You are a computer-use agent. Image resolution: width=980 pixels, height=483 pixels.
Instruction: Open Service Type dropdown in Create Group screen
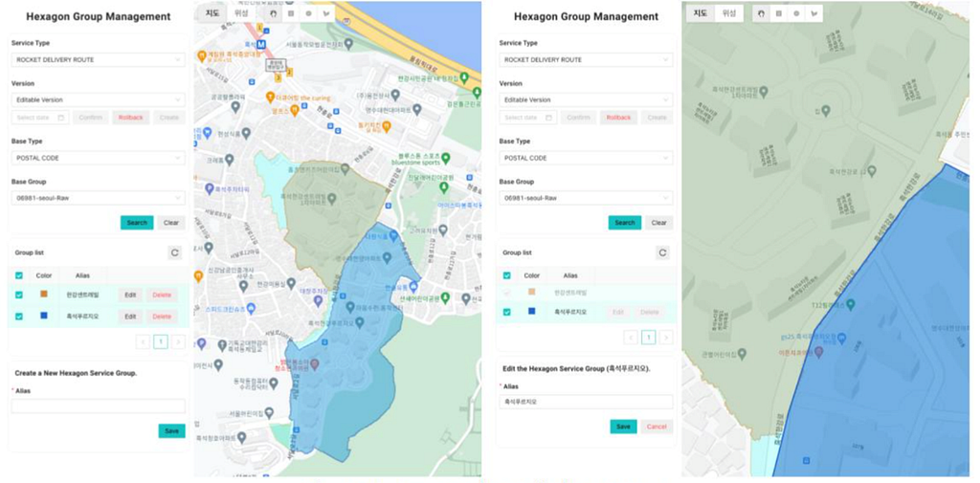99,60
